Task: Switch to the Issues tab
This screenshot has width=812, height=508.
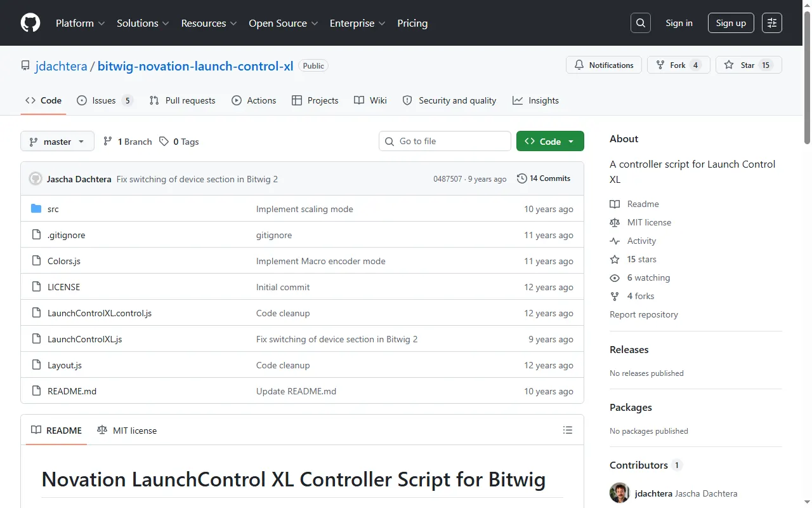Action: click(105, 100)
